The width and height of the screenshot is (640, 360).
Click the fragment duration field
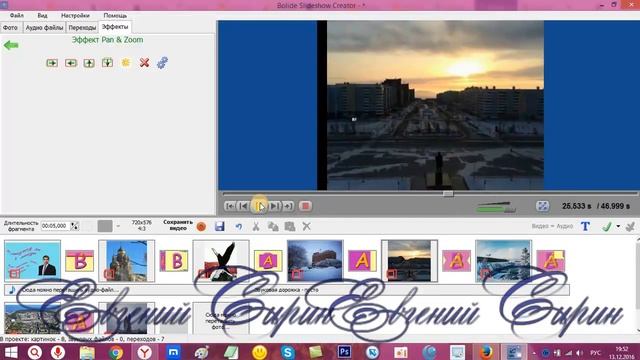pyautogui.click(x=55, y=226)
